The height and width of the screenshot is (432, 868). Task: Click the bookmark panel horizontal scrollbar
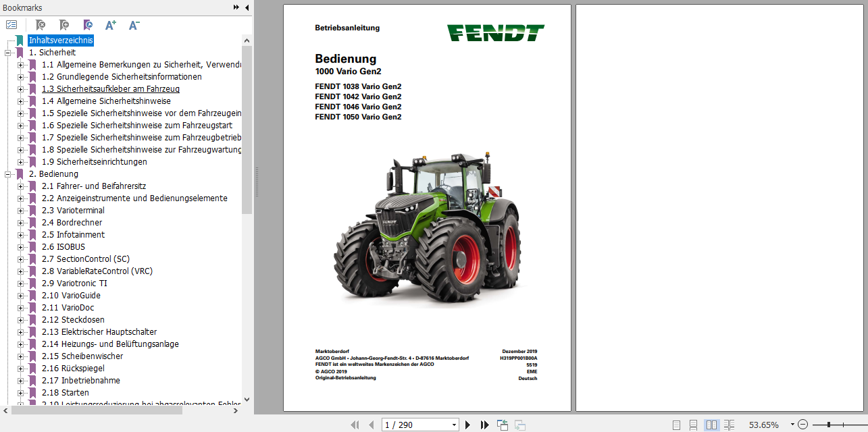[x=97, y=410]
